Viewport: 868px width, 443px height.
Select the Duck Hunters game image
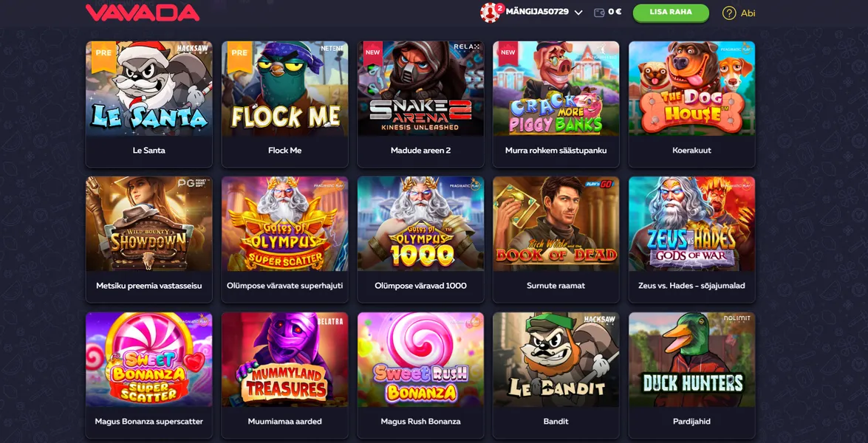(x=692, y=360)
